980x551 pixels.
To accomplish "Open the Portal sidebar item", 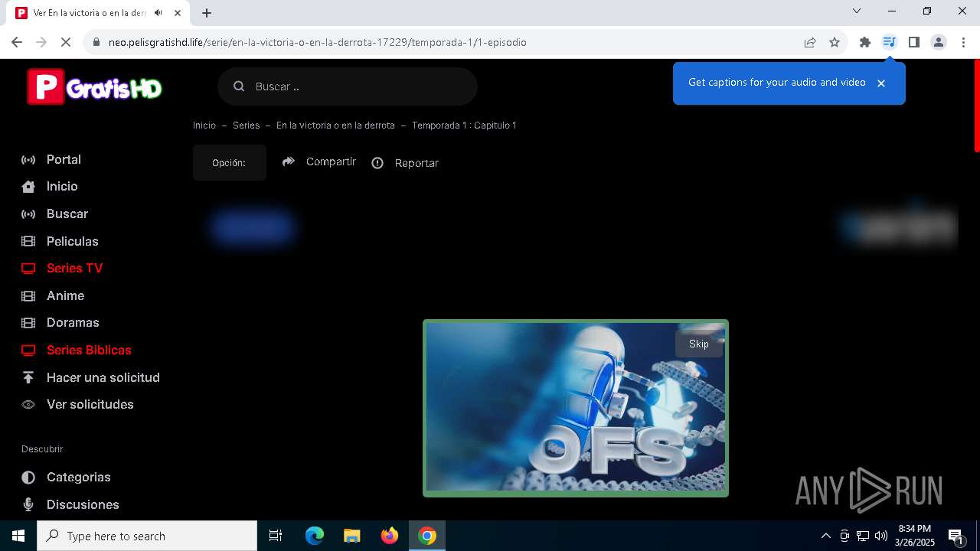I will (64, 159).
